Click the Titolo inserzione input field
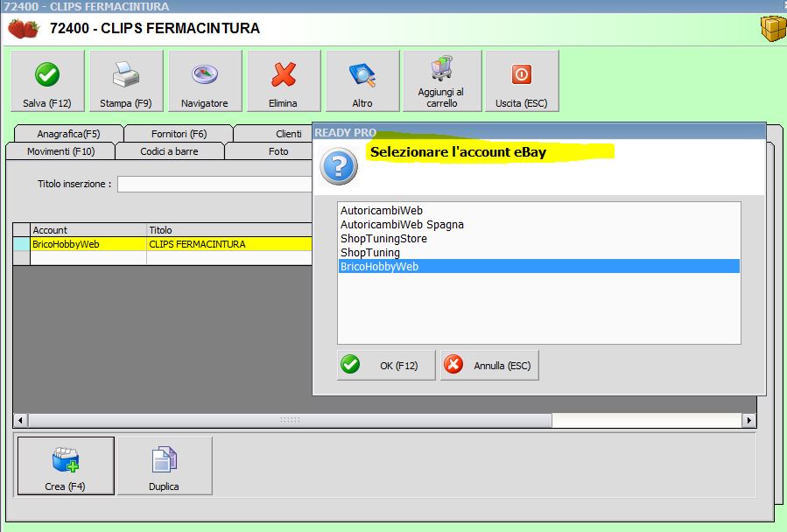Screen dimensions: 787x532 coord(214,184)
